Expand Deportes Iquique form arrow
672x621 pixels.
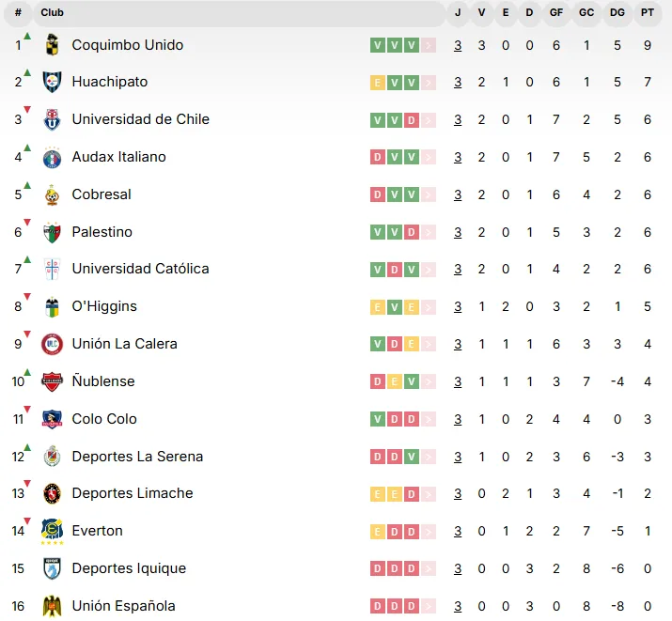tap(429, 568)
